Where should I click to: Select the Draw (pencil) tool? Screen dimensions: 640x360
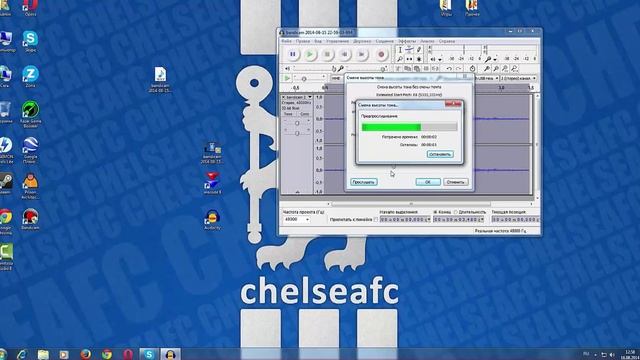pyautogui.click(x=419, y=49)
